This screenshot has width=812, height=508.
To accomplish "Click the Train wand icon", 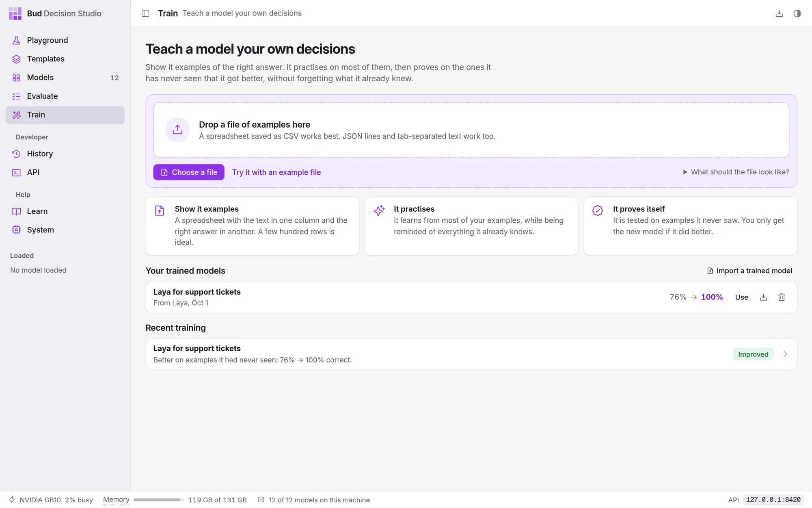I will [16, 115].
